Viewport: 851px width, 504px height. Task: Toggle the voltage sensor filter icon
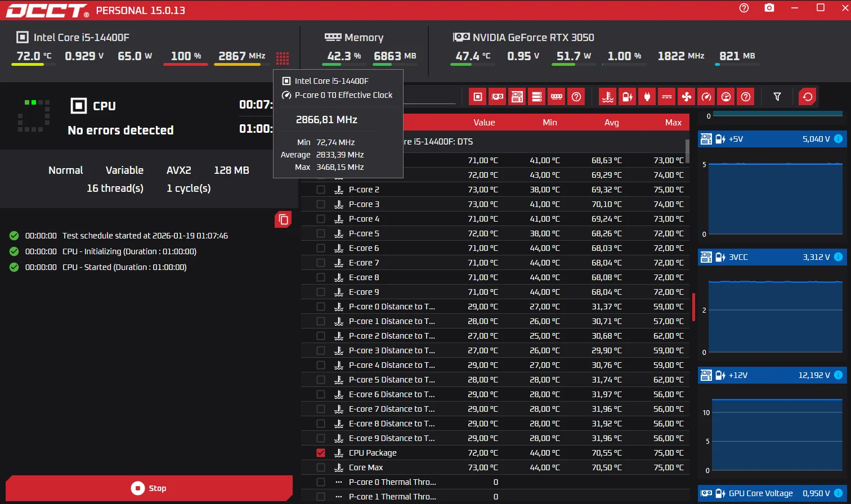[627, 97]
